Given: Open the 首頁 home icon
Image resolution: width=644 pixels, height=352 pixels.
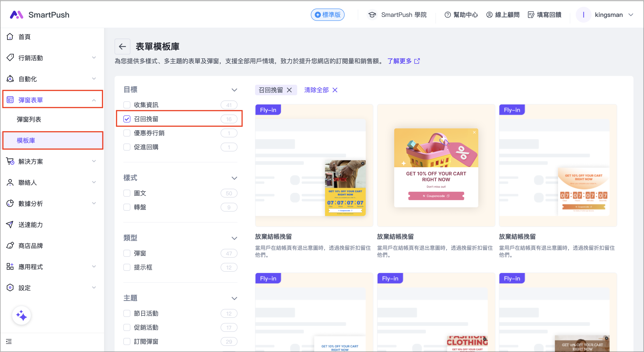Looking at the screenshot, I should (x=10, y=37).
